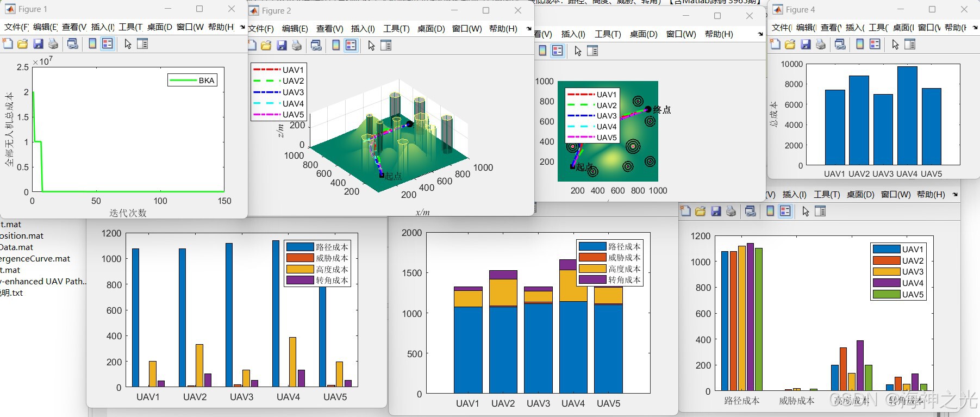New figure icon in the grouped cost chart window
The height and width of the screenshot is (417, 980).
coord(685,211)
